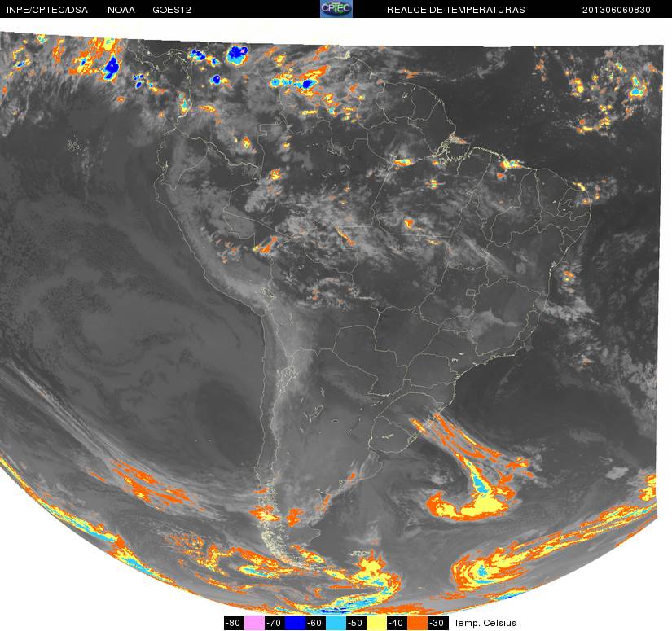The height and width of the screenshot is (631, 672).
Task: Click the -70 legend value label
Action: tap(275, 622)
